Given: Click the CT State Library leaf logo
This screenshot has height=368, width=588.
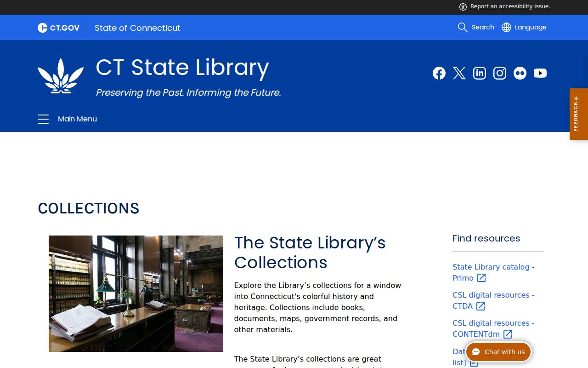Looking at the screenshot, I should tap(61, 76).
